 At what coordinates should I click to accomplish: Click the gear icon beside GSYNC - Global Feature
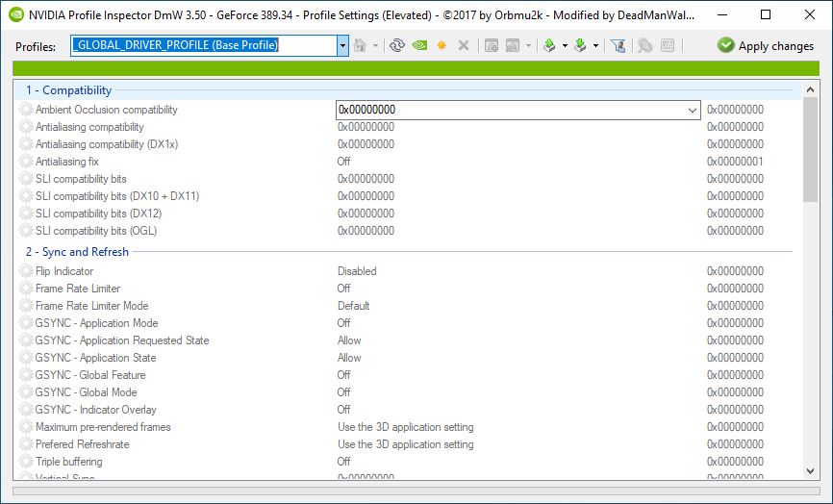pyautogui.click(x=26, y=375)
